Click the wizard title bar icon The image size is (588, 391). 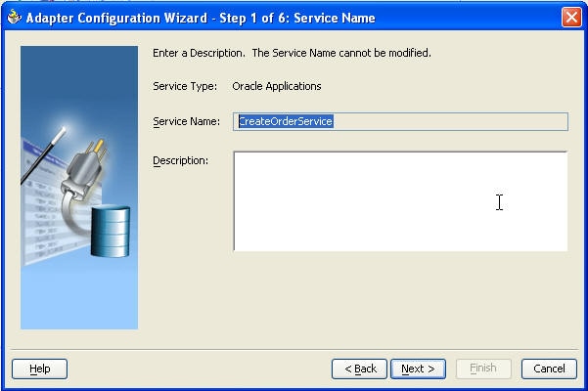click(15, 17)
